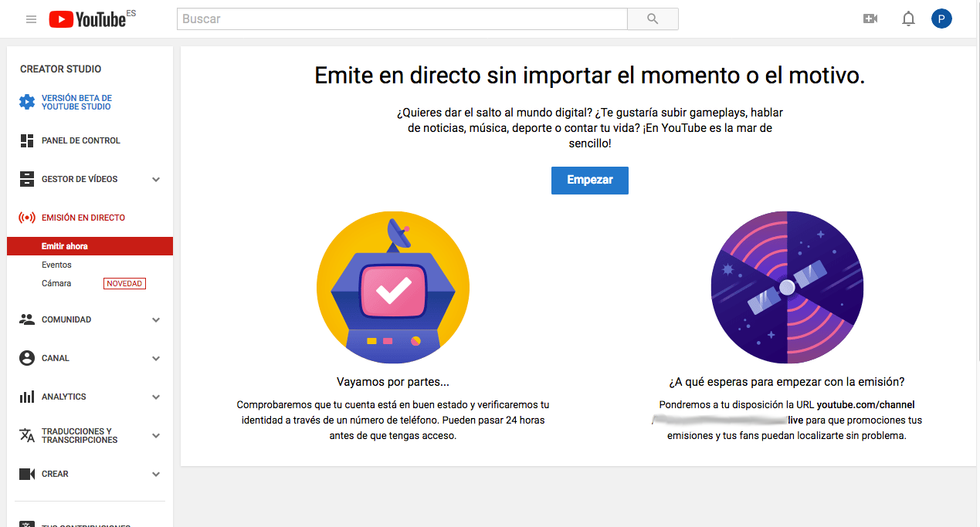Open Traducciones y Transcripciones

80,435
